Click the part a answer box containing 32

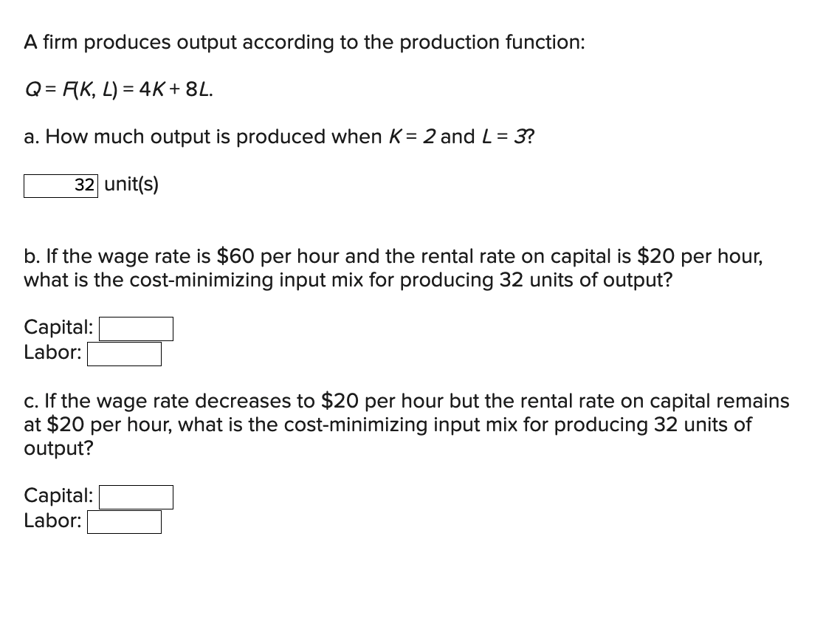[x=61, y=186]
